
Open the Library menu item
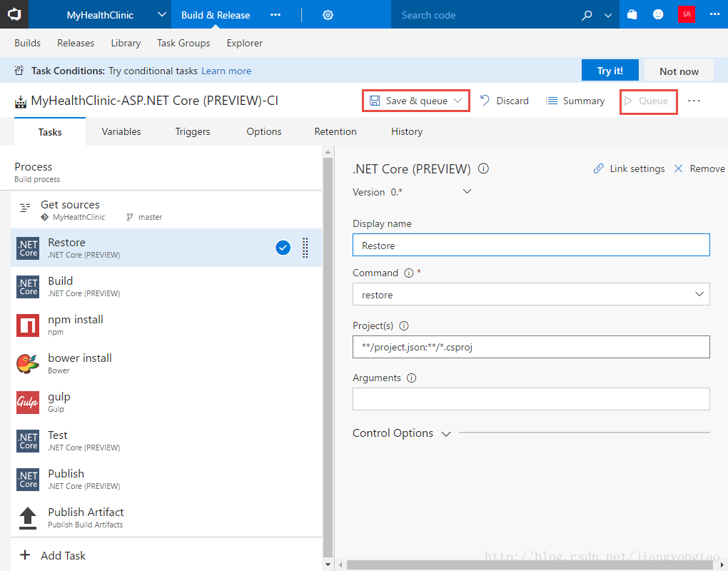point(126,43)
